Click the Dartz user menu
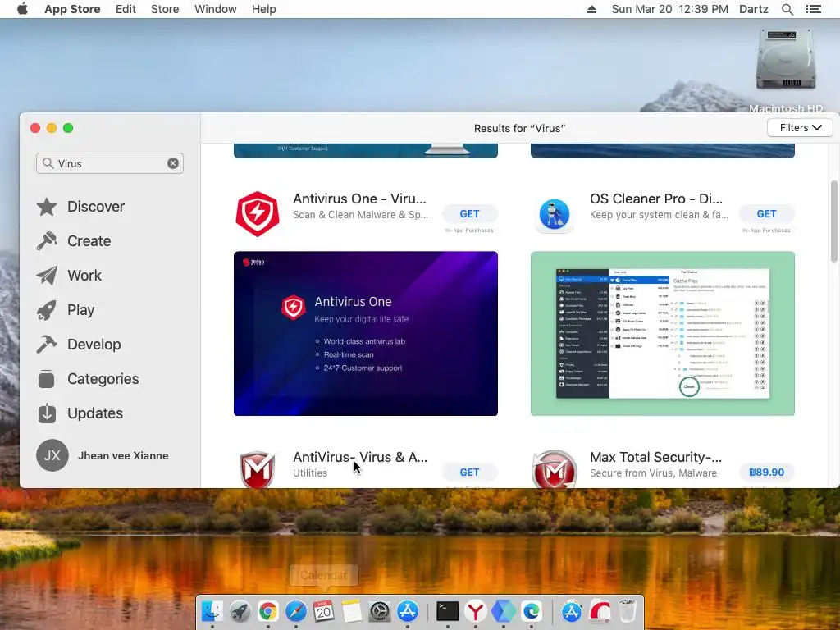The width and height of the screenshot is (840, 630). 753,9
